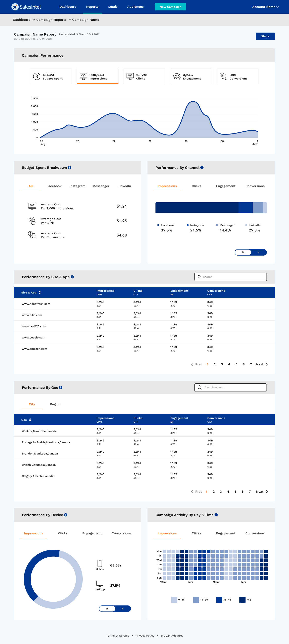289x644 pixels.
Task: Sort table by Site & App column arrows
Action: click(40, 292)
